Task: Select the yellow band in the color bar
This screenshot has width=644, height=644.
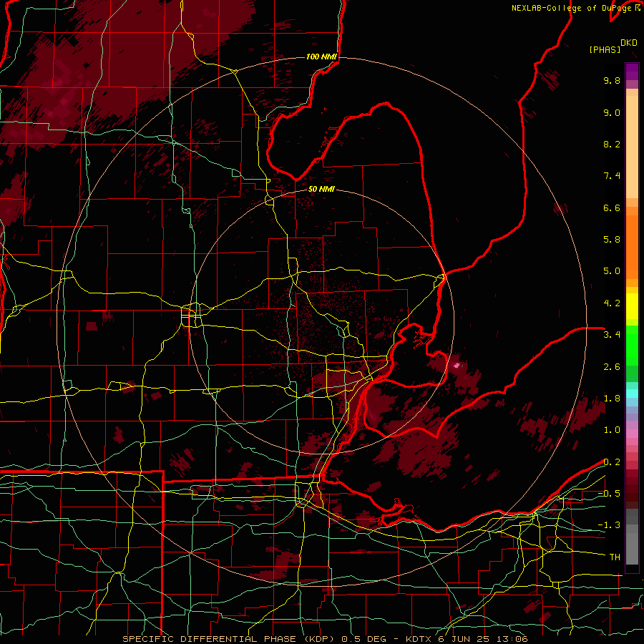Action: tap(632, 306)
